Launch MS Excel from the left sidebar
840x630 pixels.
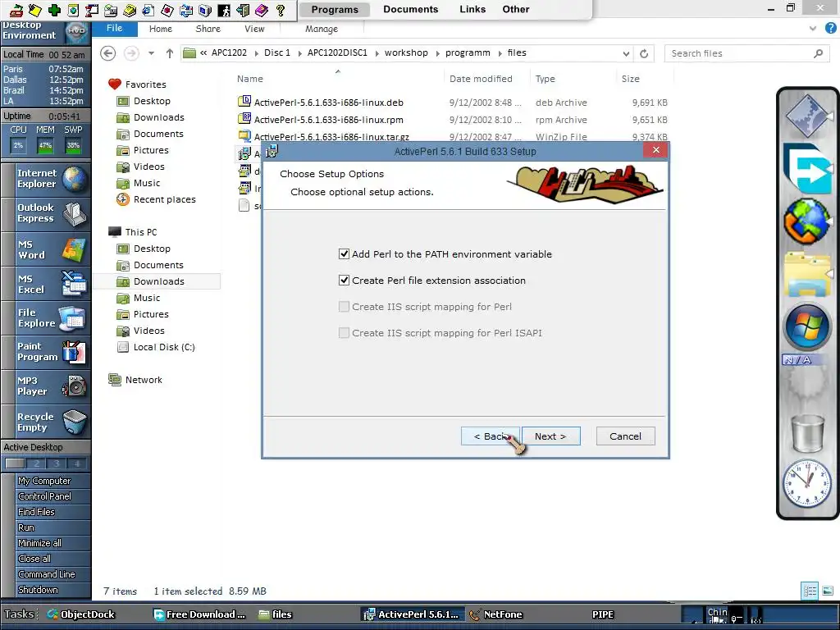pos(46,284)
